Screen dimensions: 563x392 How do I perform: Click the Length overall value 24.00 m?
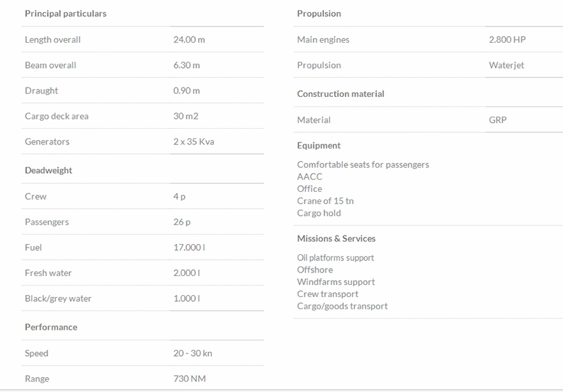pyautogui.click(x=189, y=40)
